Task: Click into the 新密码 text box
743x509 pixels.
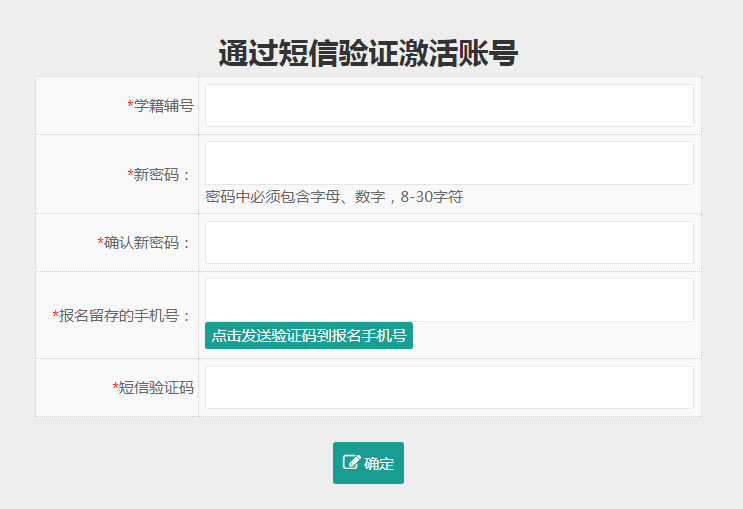Action: pyautogui.click(x=449, y=163)
